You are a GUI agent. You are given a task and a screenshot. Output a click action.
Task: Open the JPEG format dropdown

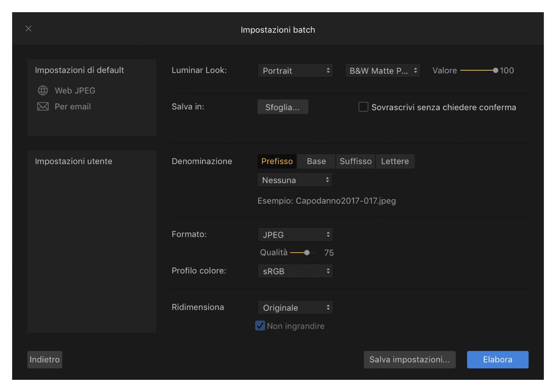point(295,235)
